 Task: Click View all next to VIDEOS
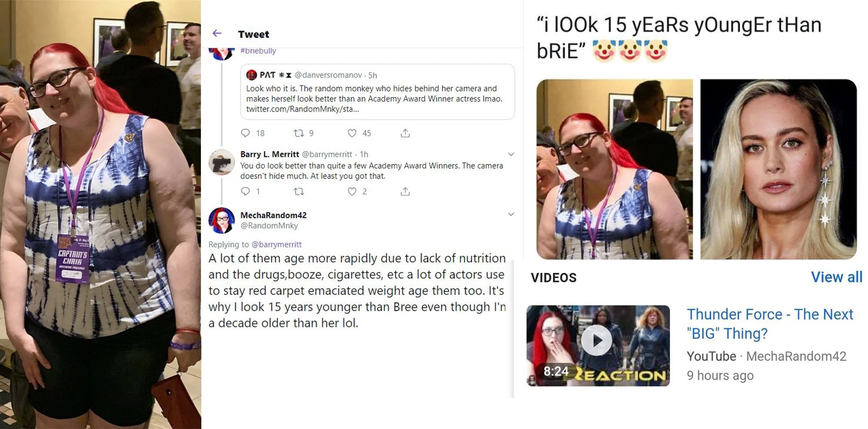(x=836, y=277)
